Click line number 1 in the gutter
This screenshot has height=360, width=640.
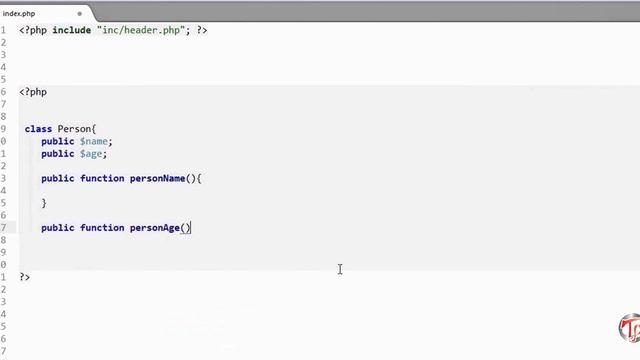pos(3,30)
